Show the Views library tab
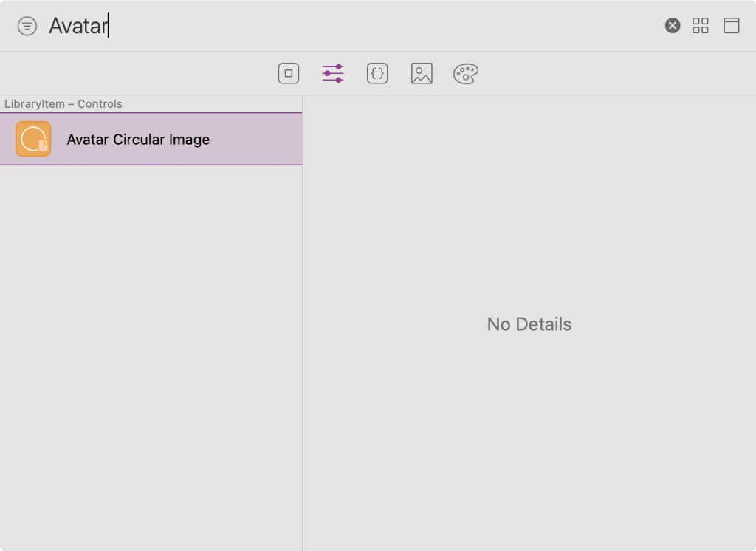The width and height of the screenshot is (756, 551). (x=289, y=73)
